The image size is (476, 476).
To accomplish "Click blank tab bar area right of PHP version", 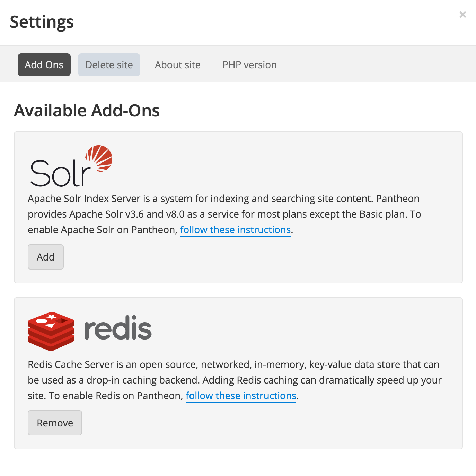I will [374, 65].
